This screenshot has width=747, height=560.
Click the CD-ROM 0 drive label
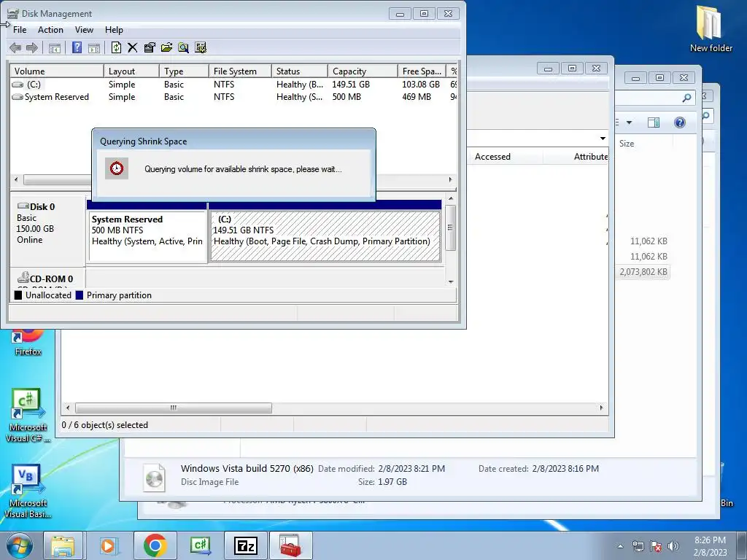45,279
